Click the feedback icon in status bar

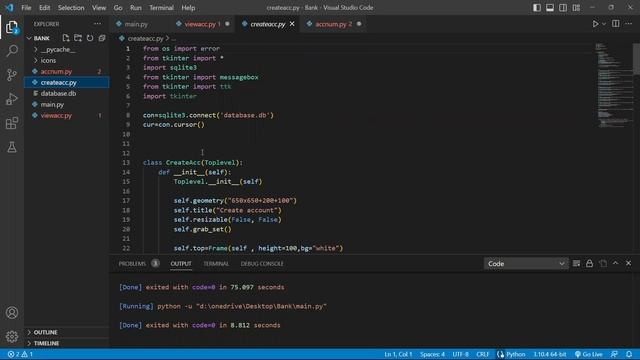pyautogui.click(x=614, y=354)
